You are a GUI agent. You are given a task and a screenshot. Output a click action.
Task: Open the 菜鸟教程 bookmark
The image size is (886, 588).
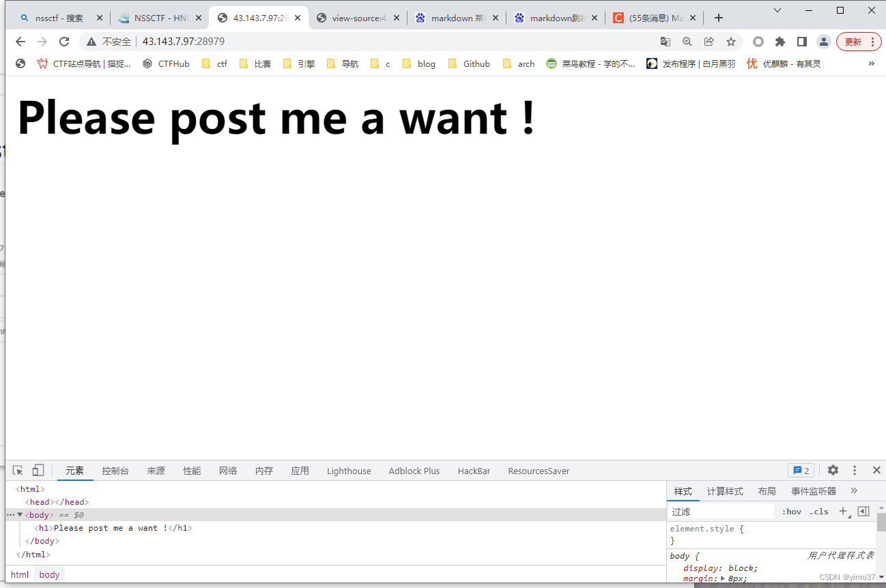tap(590, 63)
